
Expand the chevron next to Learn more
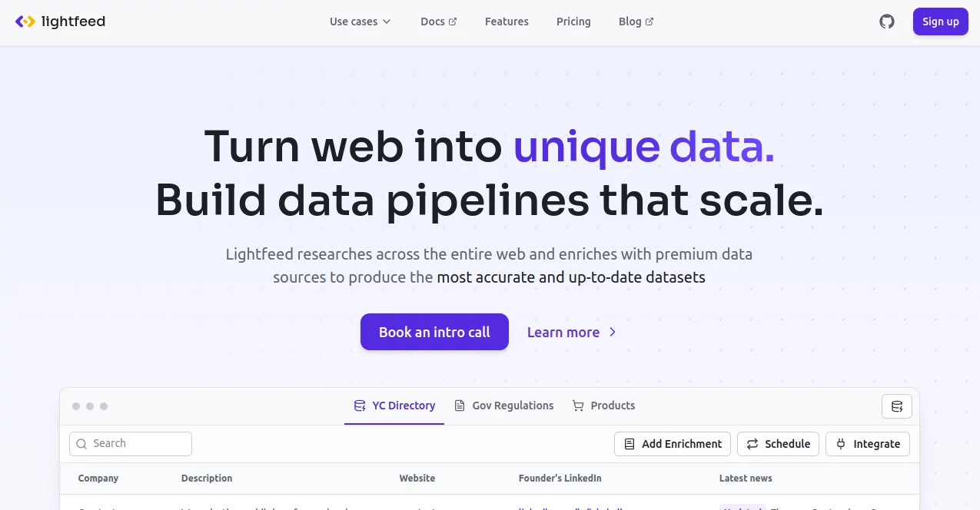tap(612, 332)
